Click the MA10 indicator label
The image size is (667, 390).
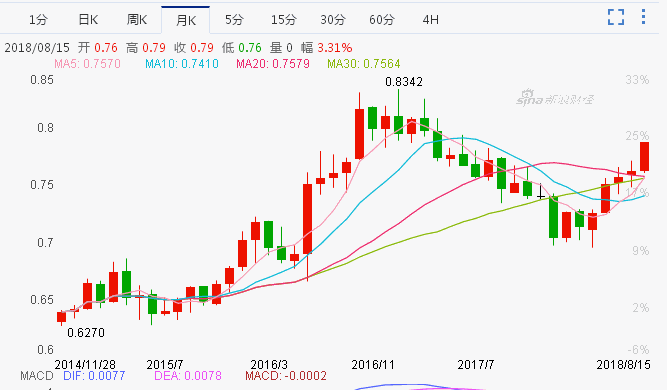pyautogui.click(x=182, y=64)
